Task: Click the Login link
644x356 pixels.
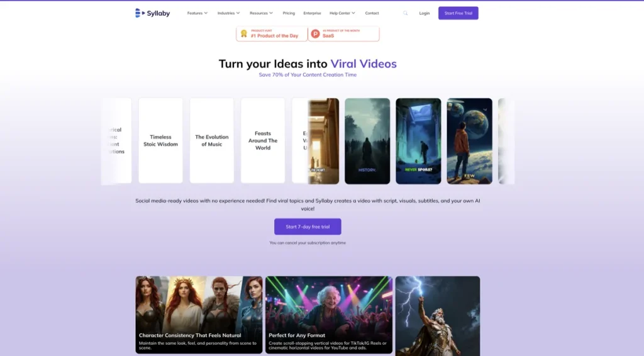Action: (x=425, y=13)
